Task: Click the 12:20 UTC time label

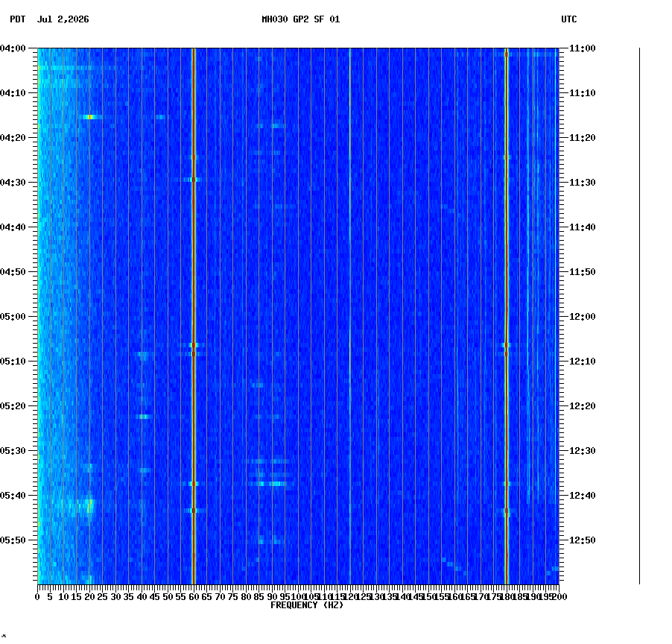Action: pos(583,406)
